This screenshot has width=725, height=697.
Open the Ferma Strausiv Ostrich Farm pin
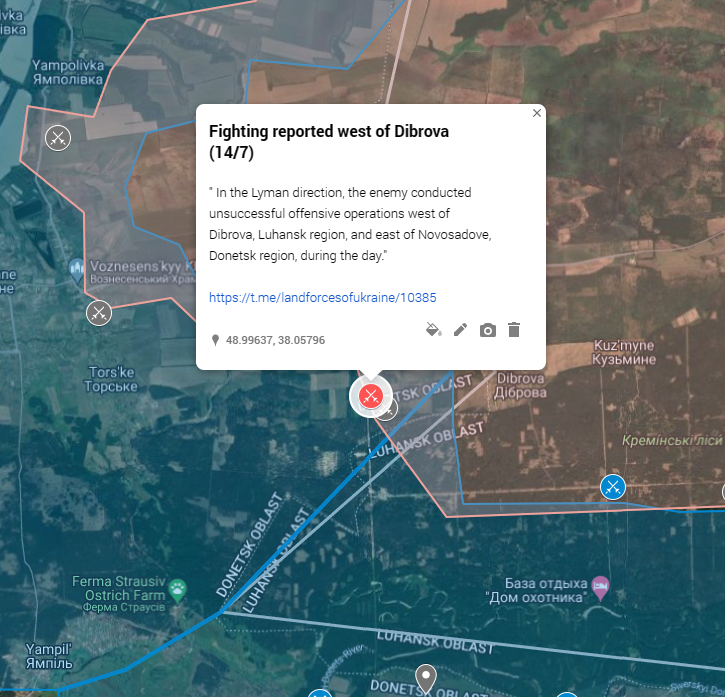[178, 591]
